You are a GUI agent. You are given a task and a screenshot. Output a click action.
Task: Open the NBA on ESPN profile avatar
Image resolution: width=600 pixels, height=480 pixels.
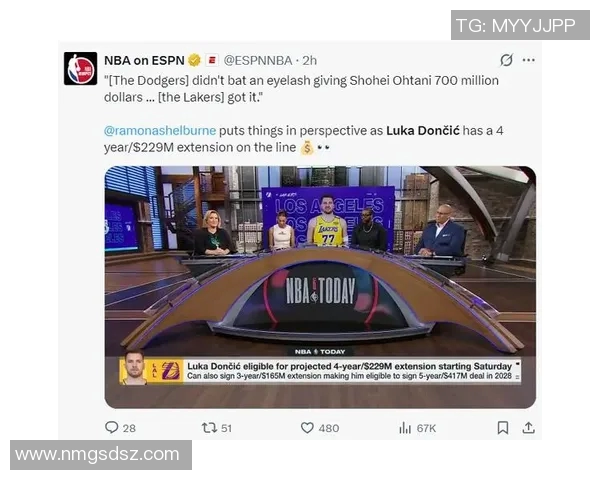[80, 69]
